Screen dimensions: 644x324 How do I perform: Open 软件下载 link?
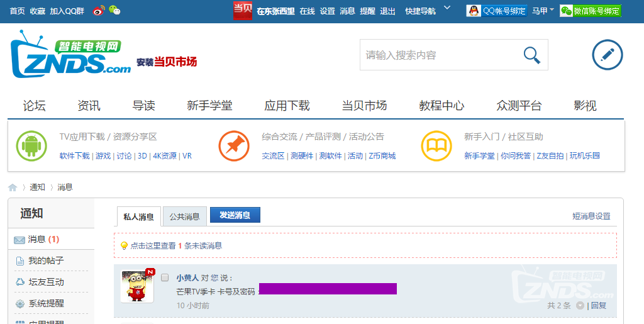[74, 155]
